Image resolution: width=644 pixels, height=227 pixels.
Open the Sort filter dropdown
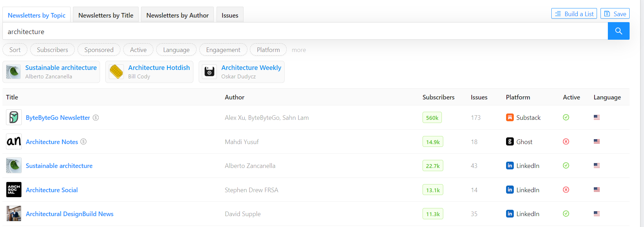pos(15,50)
